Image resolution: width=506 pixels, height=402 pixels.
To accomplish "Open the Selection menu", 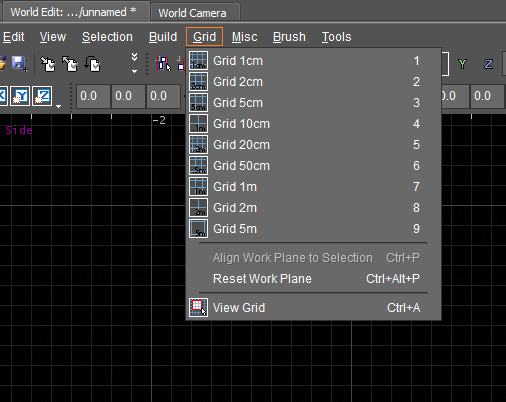I will 107,37.
